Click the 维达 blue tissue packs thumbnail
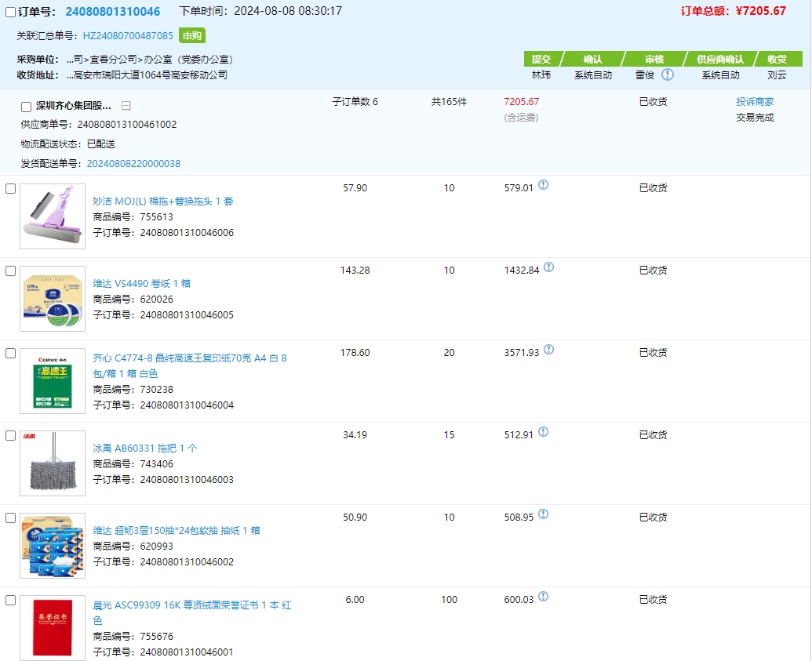812x661 pixels. [53, 546]
